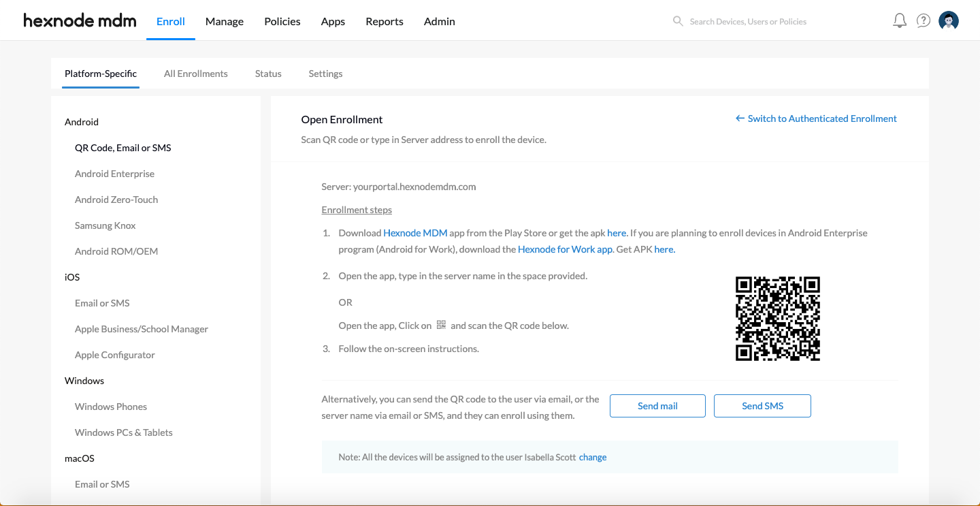Open Android Zero-Touch enrollment
The height and width of the screenshot is (506, 980).
[116, 200]
